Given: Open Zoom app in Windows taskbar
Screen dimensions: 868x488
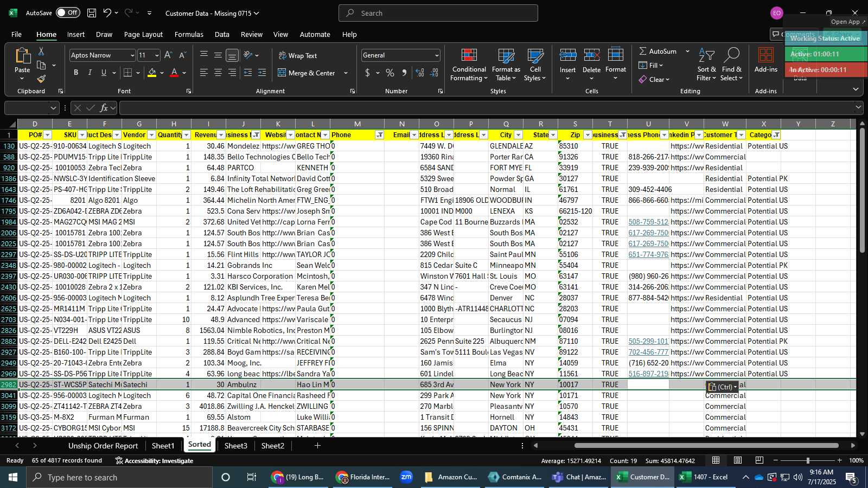Looking at the screenshot, I should [x=406, y=477].
